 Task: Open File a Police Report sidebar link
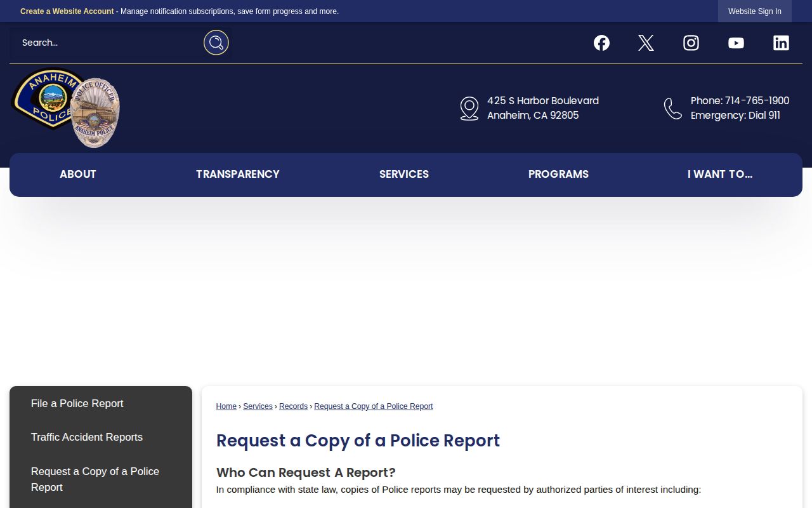coord(77,404)
